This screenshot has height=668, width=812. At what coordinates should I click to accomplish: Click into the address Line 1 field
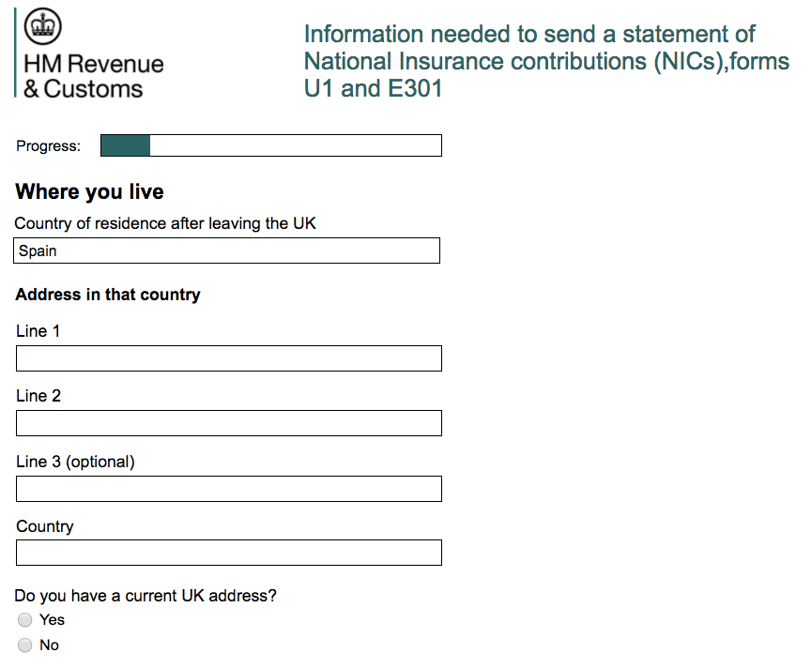(x=228, y=358)
